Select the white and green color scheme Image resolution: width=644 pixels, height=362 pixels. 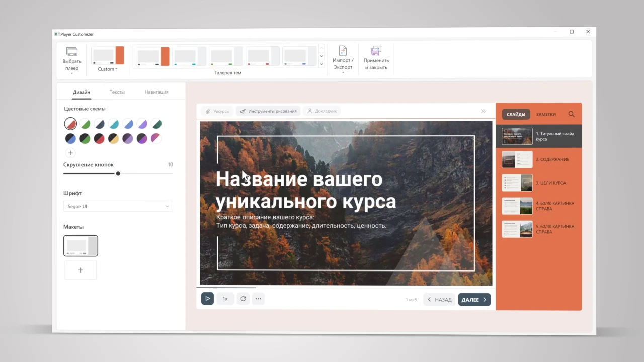coord(85,124)
